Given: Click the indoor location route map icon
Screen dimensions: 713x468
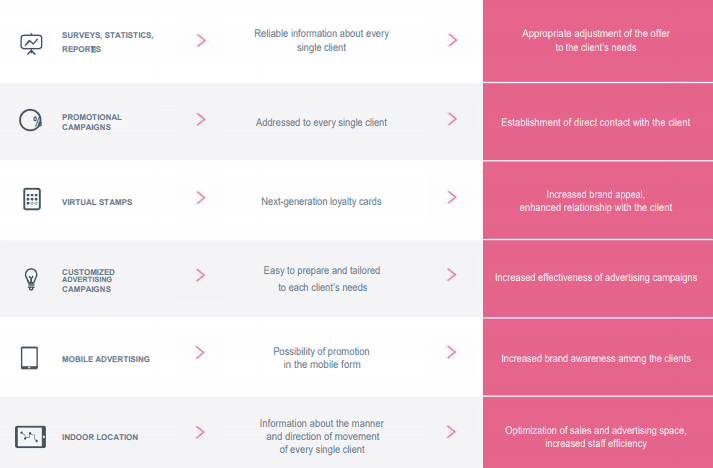Looking at the screenshot, I should pyautogui.click(x=31, y=436).
